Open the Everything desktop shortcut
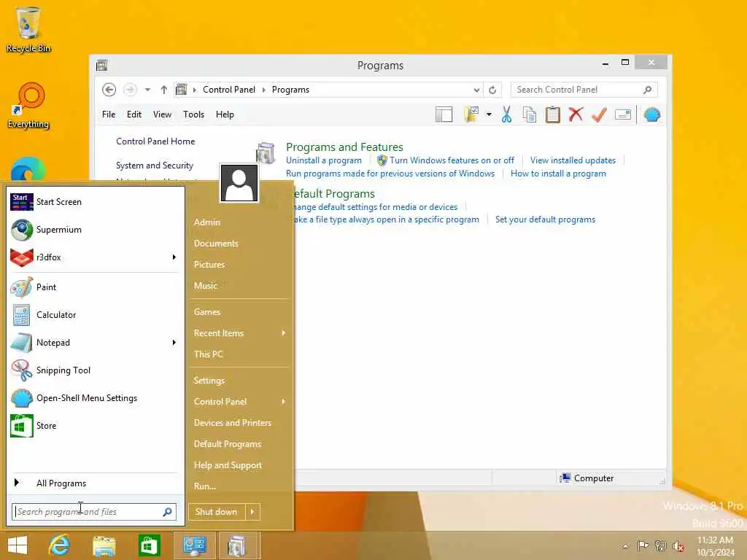Viewport: 747px width, 560px height. click(28, 106)
